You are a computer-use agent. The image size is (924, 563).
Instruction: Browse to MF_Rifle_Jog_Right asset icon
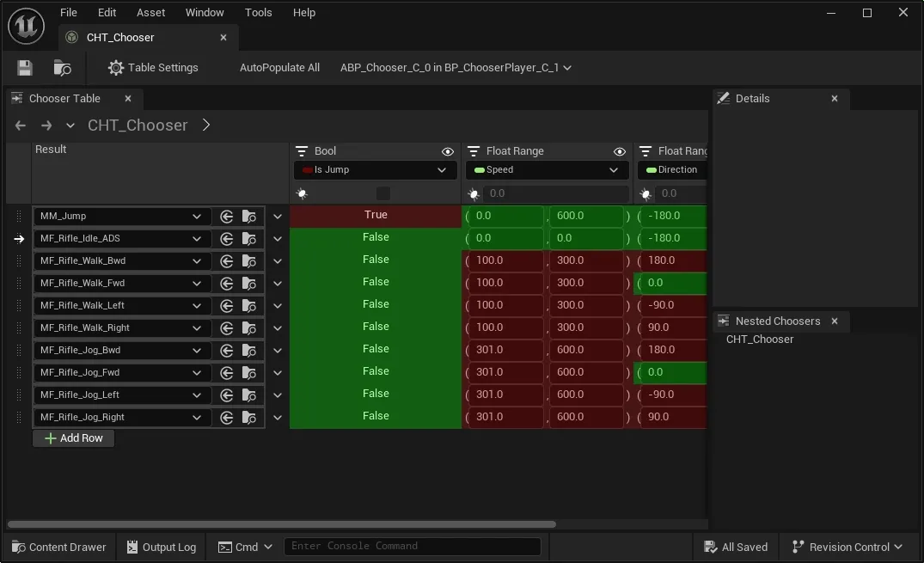tap(248, 418)
